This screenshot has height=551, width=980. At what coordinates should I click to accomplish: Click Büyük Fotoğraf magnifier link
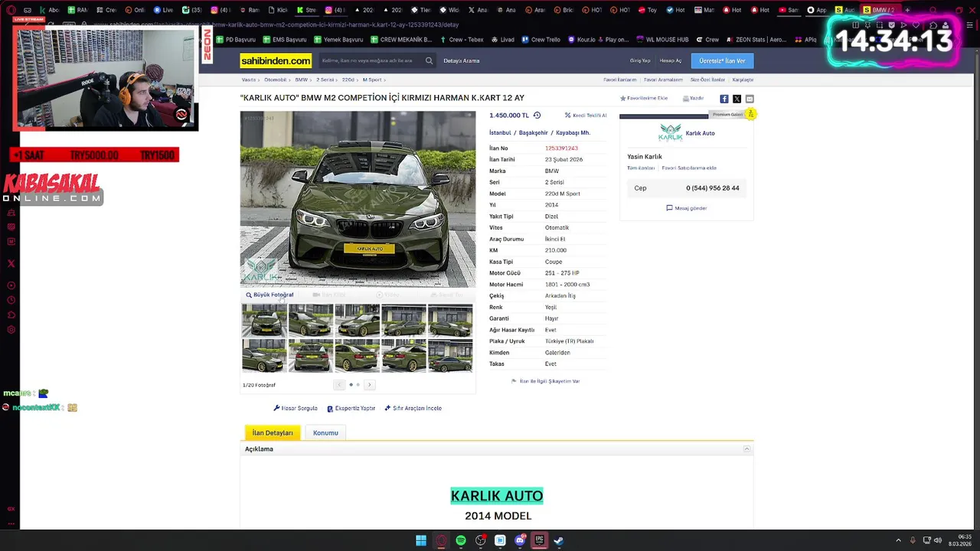point(269,295)
